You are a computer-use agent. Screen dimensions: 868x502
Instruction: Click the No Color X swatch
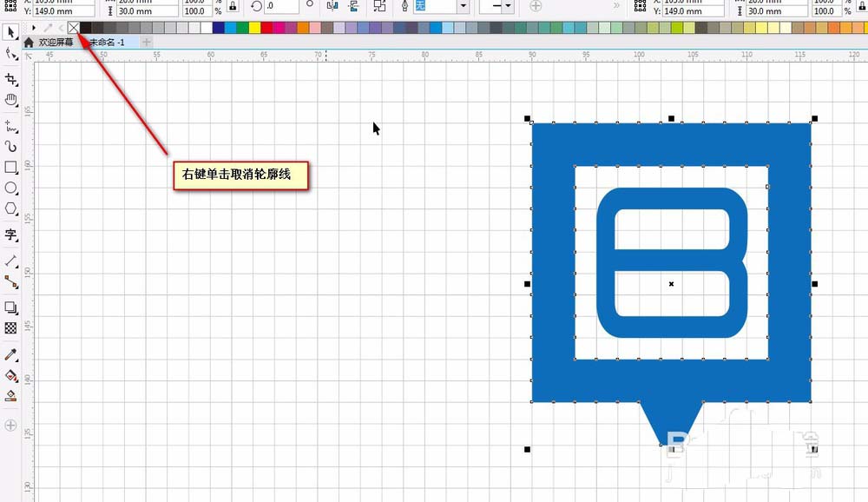74,27
